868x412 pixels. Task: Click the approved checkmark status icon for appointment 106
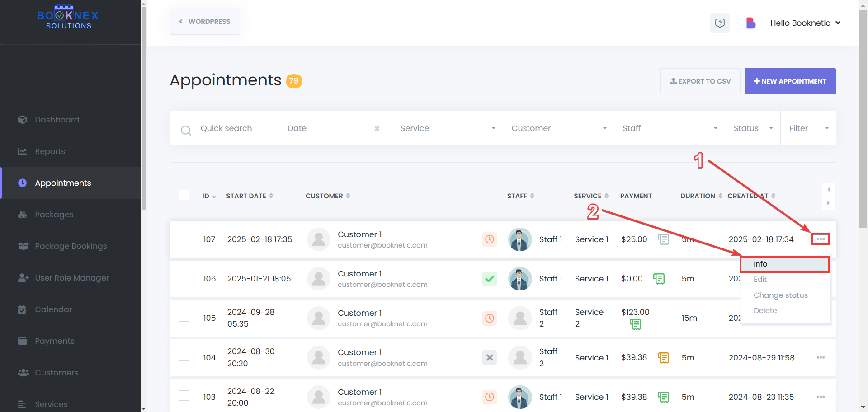coord(489,279)
